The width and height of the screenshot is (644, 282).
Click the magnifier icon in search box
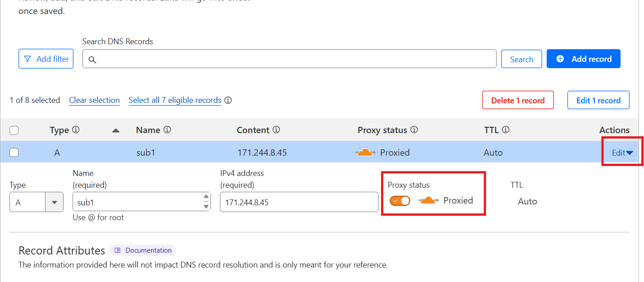[92, 60]
